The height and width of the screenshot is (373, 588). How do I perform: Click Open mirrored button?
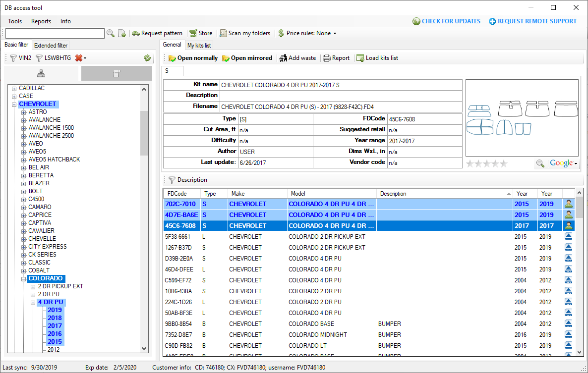247,58
